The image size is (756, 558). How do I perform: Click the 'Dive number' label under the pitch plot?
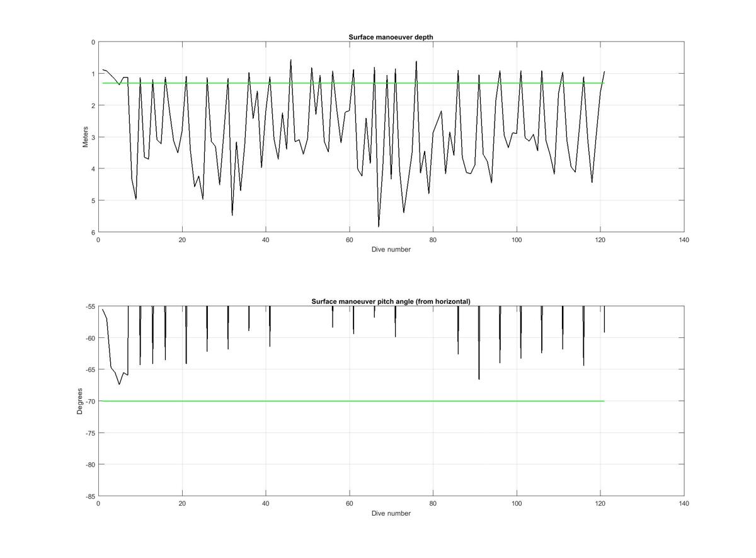391,513
